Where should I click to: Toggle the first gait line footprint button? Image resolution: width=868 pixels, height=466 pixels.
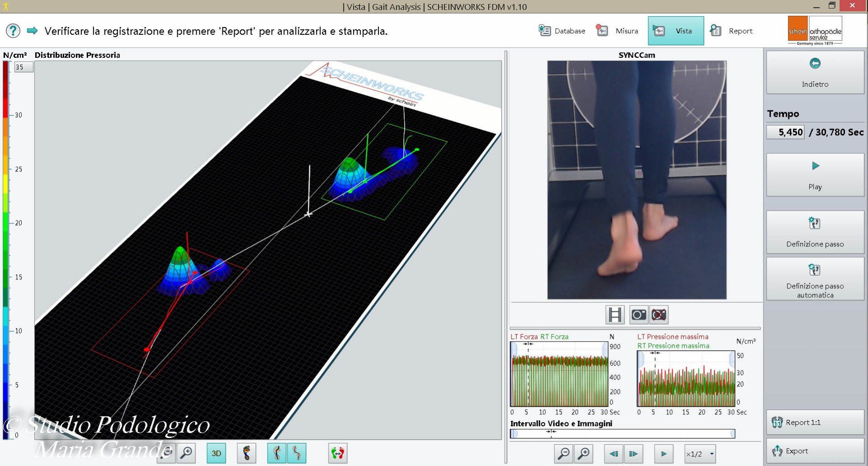(x=277, y=453)
